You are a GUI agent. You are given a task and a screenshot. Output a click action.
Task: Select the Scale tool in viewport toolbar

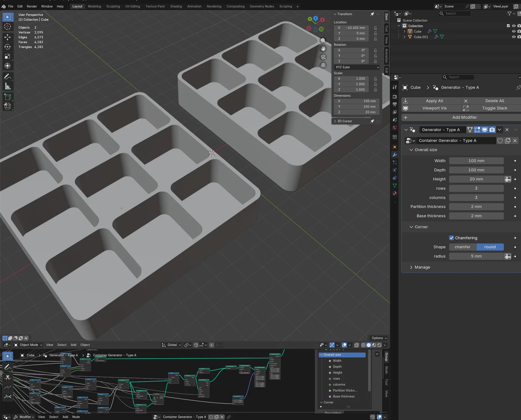[x=7, y=56]
